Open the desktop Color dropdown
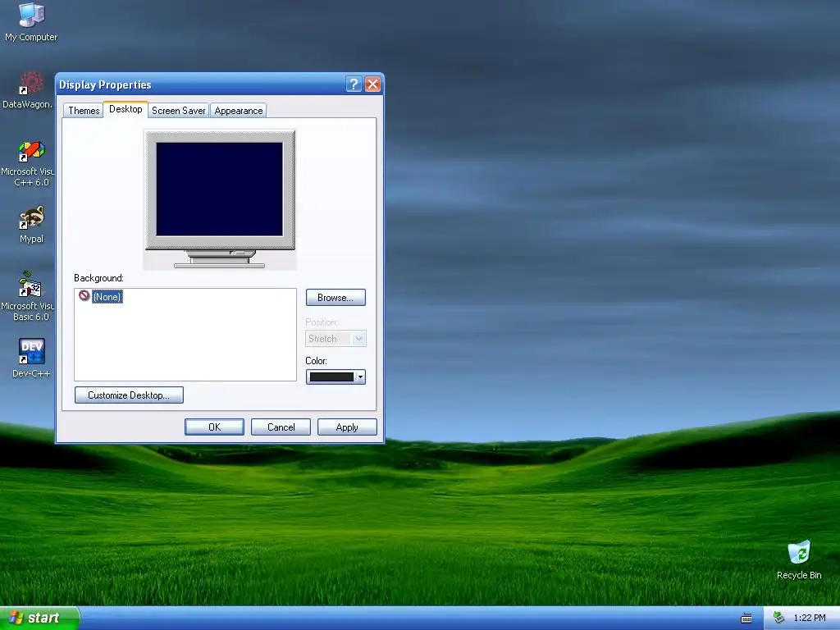Viewport: 840px width, 630px height. tap(336, 377)
